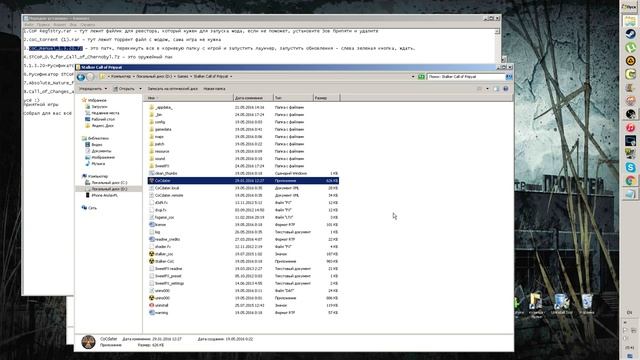The image size is (640, 360).
Task: Open Skype from the taskbar
Action: tap(630, 167)
